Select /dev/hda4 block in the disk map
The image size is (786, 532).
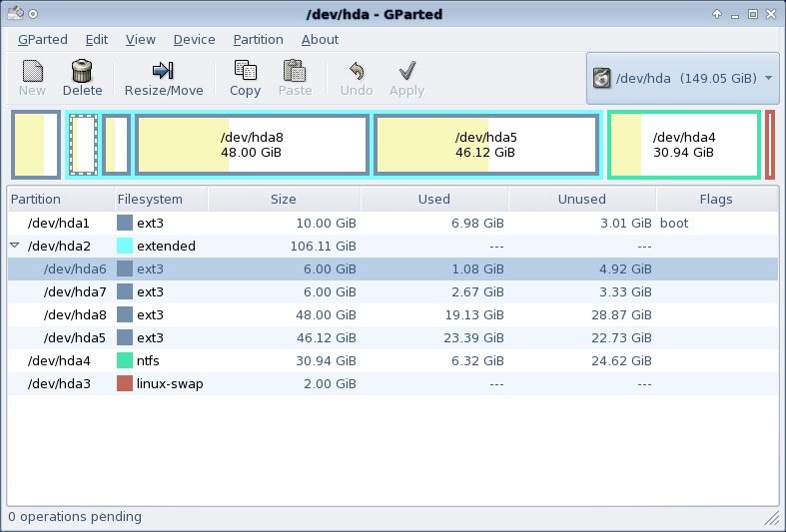tap(684, 145)
